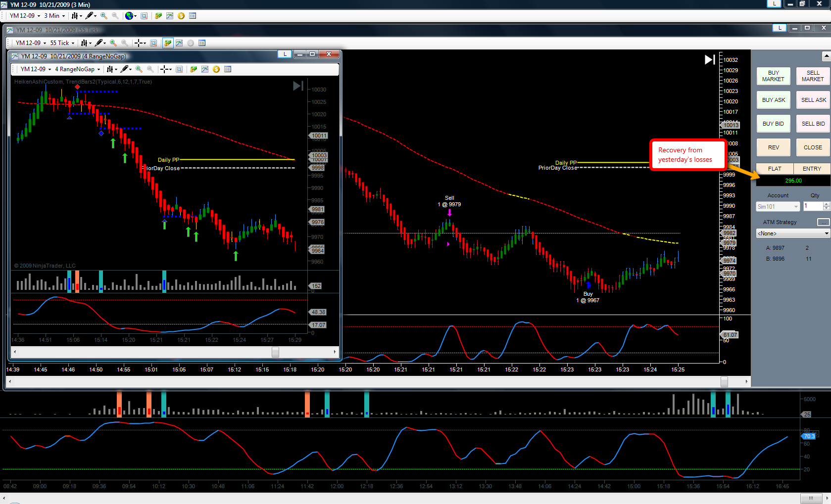The image size is (831, 504).
Task: Open ATM Strategy ellipsis button
Action: [x=823, y=222]
